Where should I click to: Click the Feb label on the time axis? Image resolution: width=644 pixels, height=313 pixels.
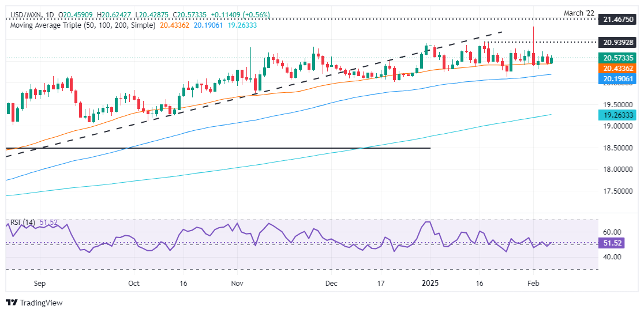coord(532,284)
